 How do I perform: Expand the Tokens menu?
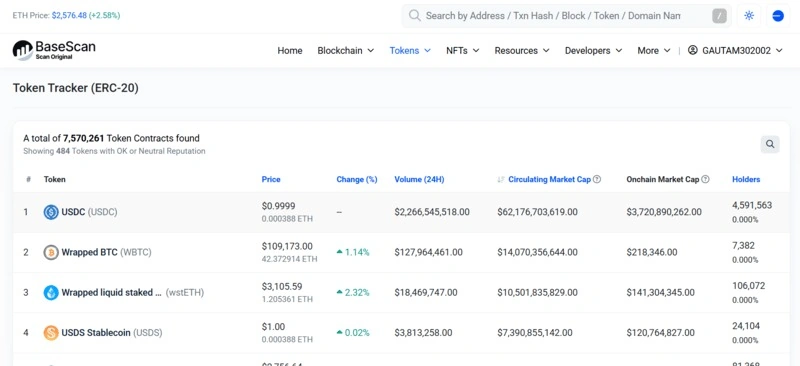pyautogui.click(x=410, y=51)
